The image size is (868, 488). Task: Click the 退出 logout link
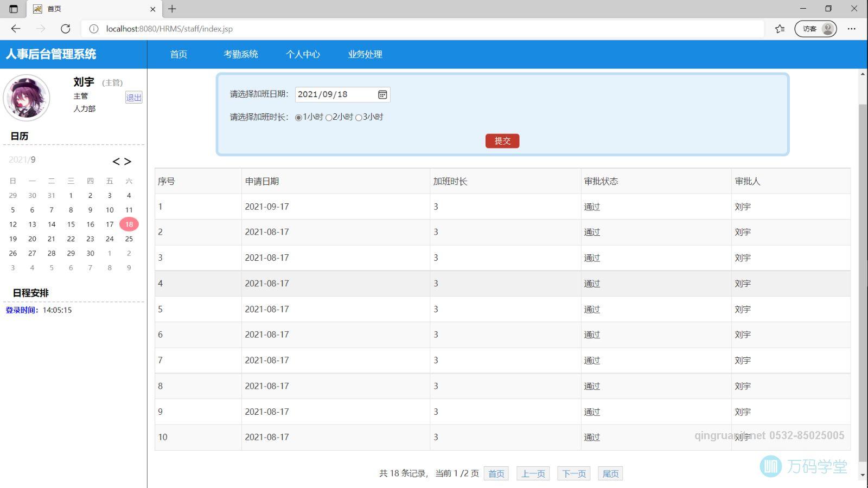(x=134, y=98)
